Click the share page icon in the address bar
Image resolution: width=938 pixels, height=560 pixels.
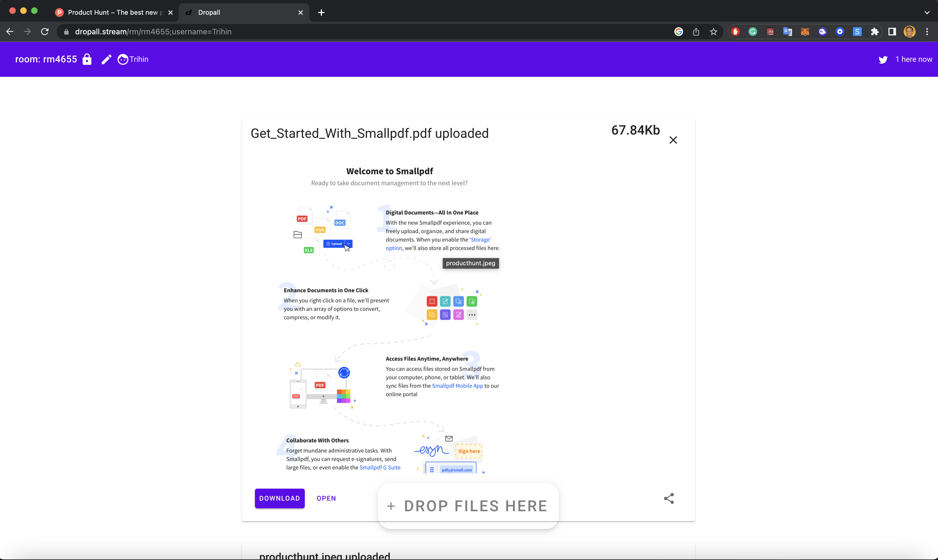click(x=696, y=32)
